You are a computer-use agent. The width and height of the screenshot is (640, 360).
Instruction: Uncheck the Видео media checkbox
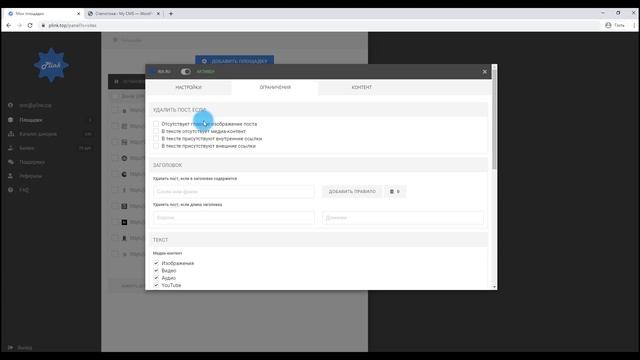click(156, 271)
